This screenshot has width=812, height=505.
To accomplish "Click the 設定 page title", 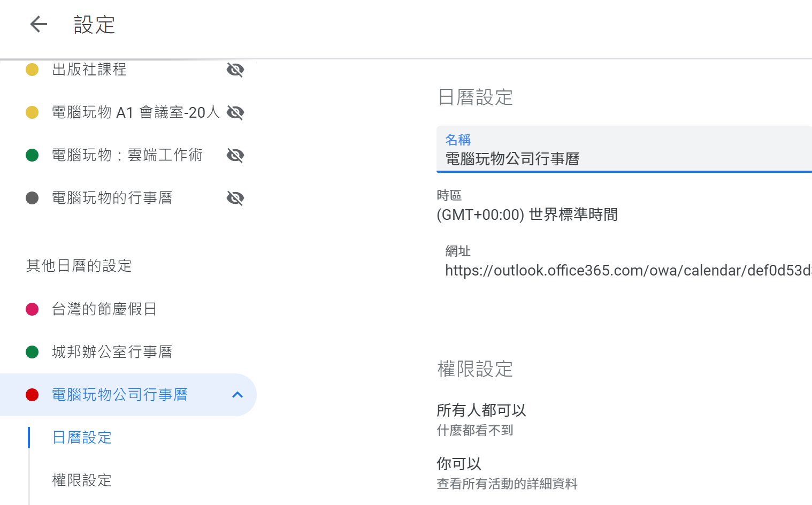I will (94, 25).
